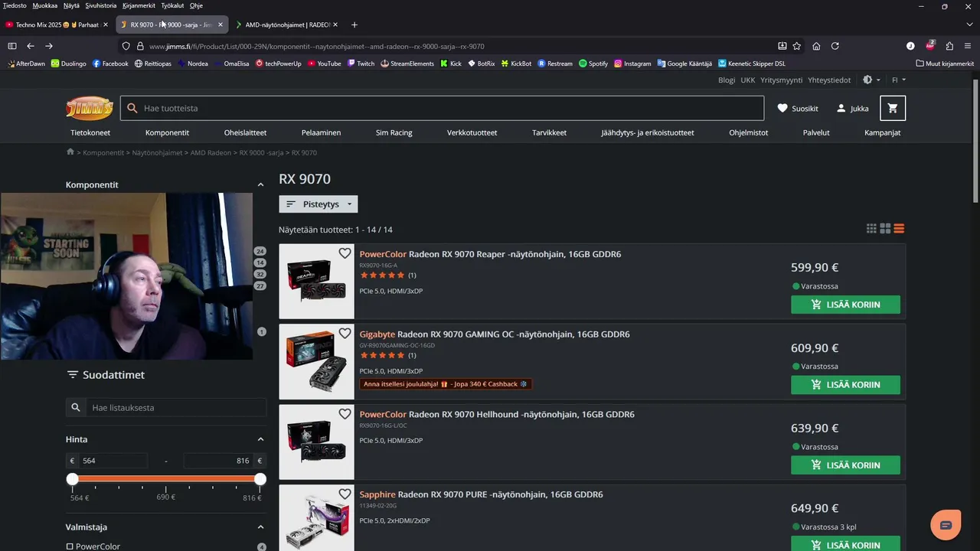Favorite the PowerColor Reaper card heart
Viewport: 980px width, 551px height.
pyautogui.click(x=345, y=253)
